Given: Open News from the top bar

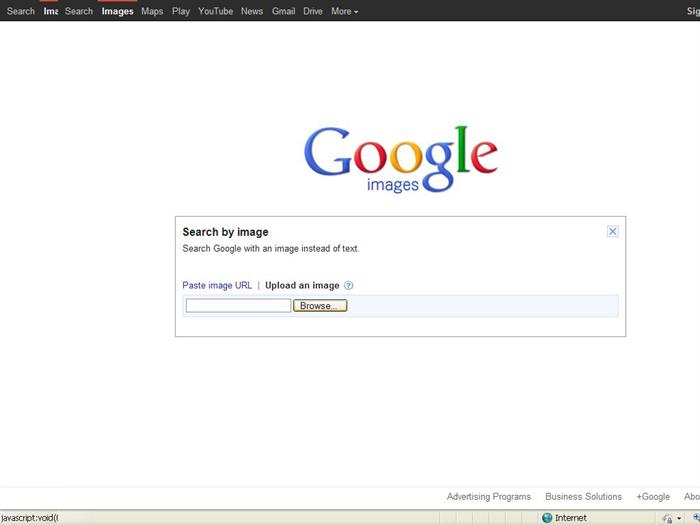Looking at the screenshot, I should click(x=252, y=11).
